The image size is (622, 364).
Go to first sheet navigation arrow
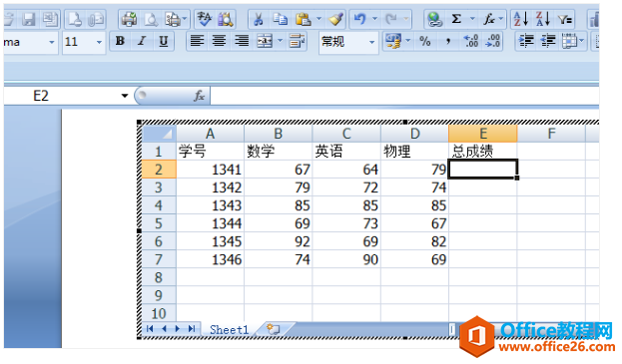coord(150,328)
